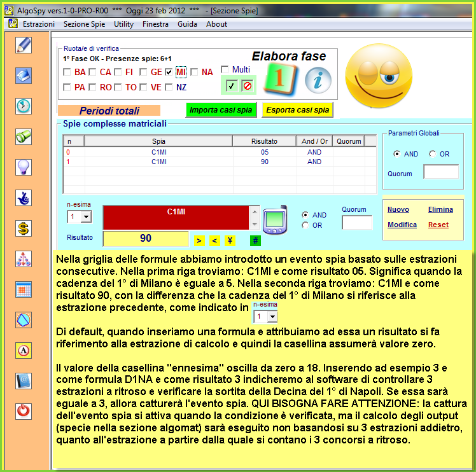The height and width of the screenshot is (472, 476).
Task: Open the pencil edit tool in sidebar
Action: [x=24, y=45]
